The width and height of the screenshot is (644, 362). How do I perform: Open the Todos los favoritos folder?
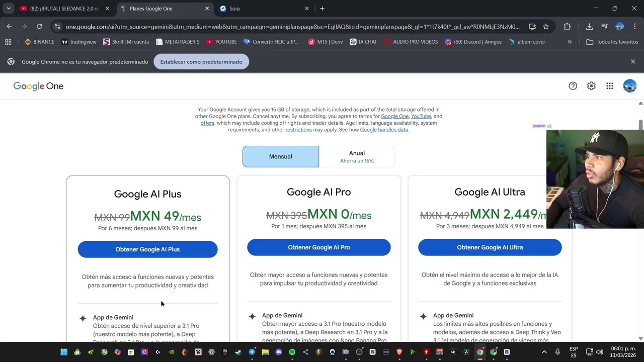tap(612, 42)
